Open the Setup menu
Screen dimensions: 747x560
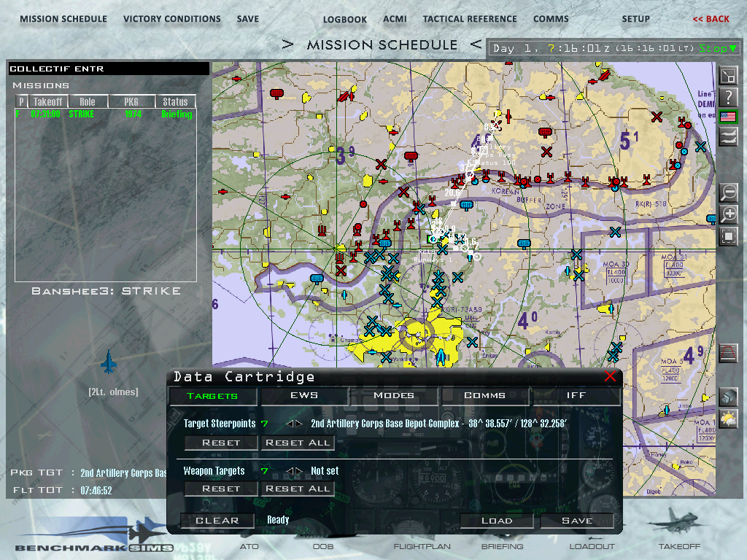(635, 19)
